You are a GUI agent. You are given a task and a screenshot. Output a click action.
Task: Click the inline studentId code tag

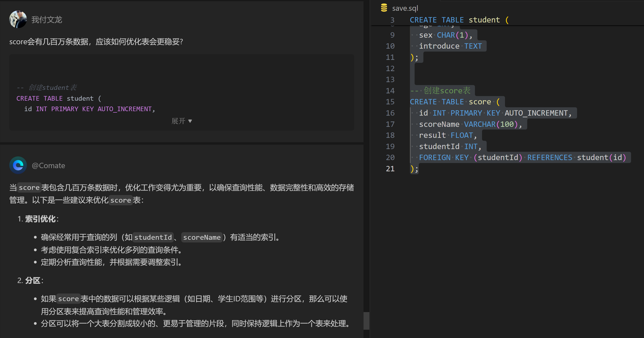[153, 237]
